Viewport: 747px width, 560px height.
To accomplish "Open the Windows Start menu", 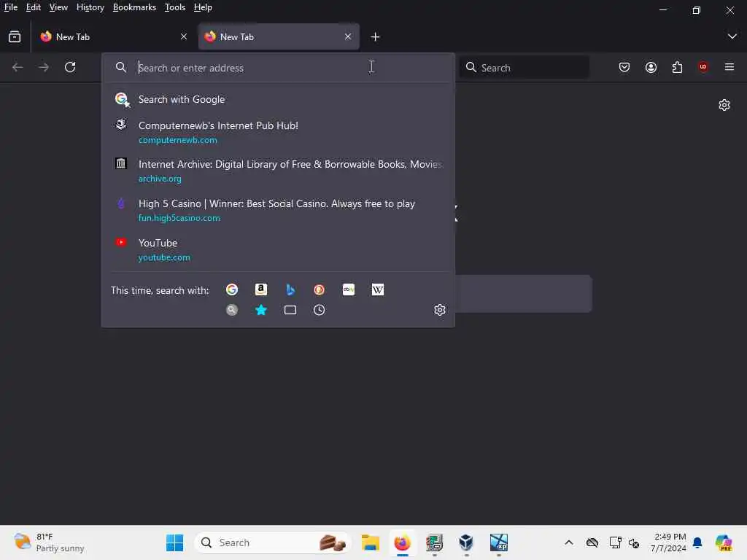I will point(174,542).
